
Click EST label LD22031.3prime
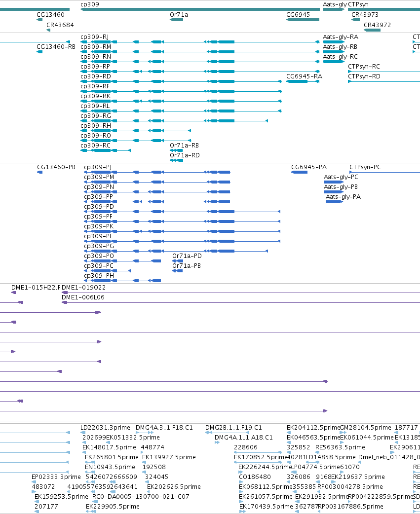(x=105, y=428)
